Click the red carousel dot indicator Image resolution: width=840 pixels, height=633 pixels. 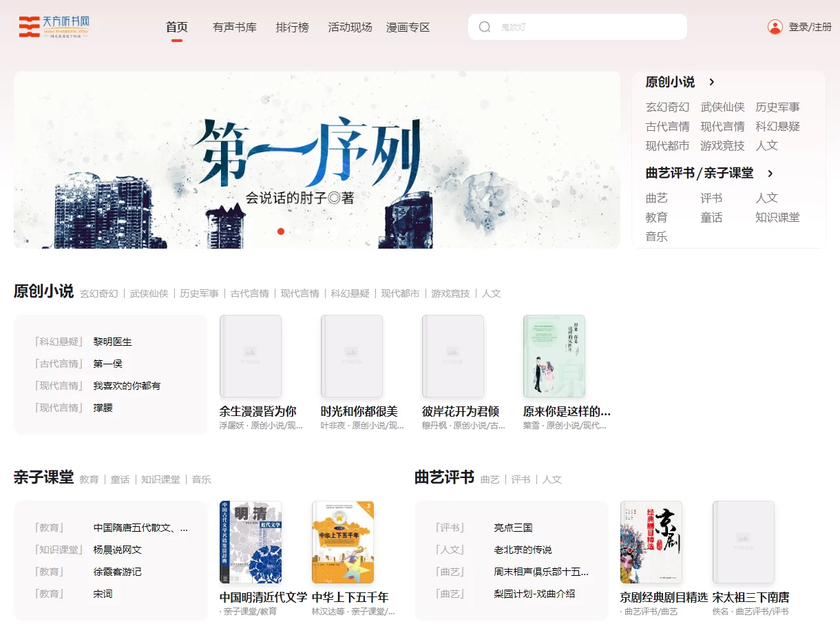tap(281, 231)
